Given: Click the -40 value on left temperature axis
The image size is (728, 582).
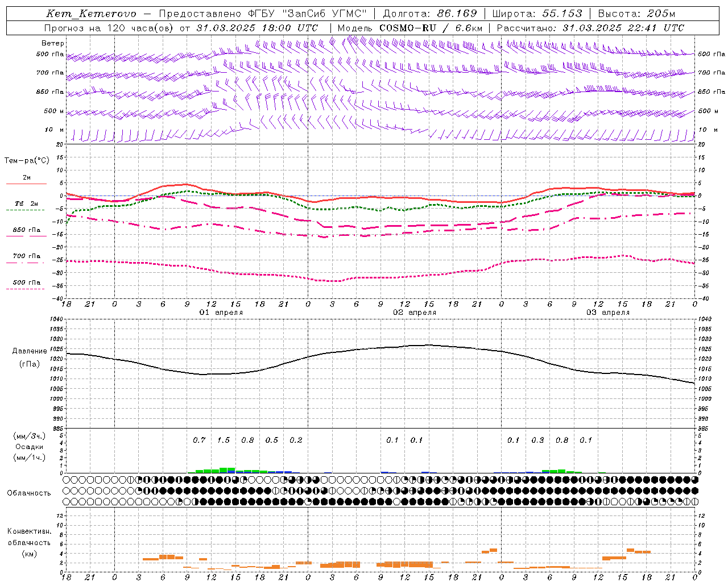Looking at the screenshot, I should 59,298.
